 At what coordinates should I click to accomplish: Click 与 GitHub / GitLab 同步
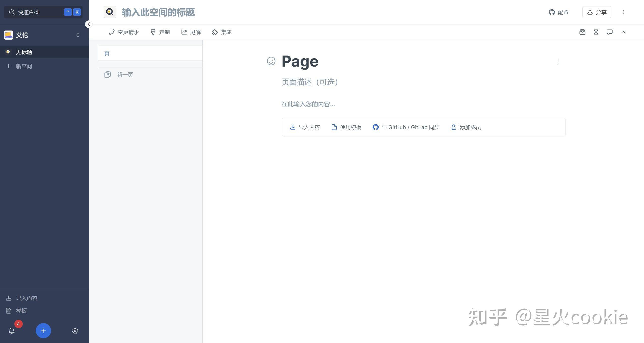[406, 127]
